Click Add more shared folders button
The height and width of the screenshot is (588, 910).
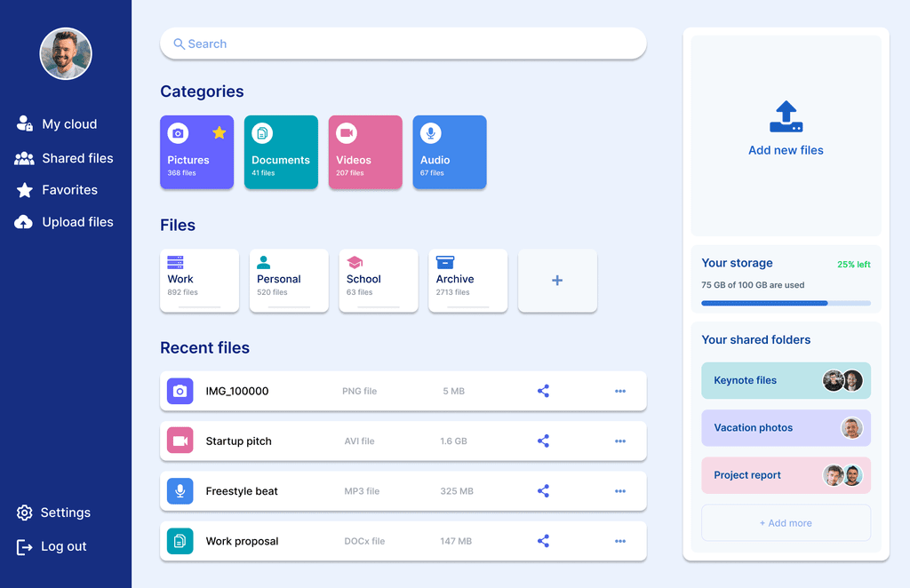tap(786, 523)
